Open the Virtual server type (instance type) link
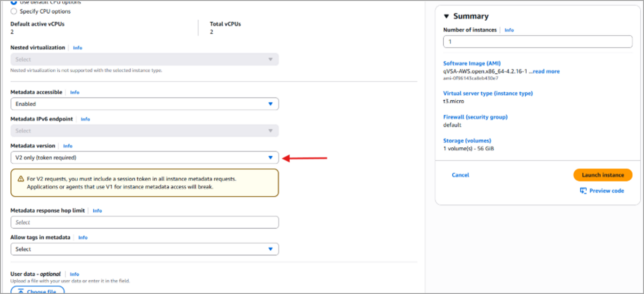This screenshot has width=644, height=294. coord(488,94)
